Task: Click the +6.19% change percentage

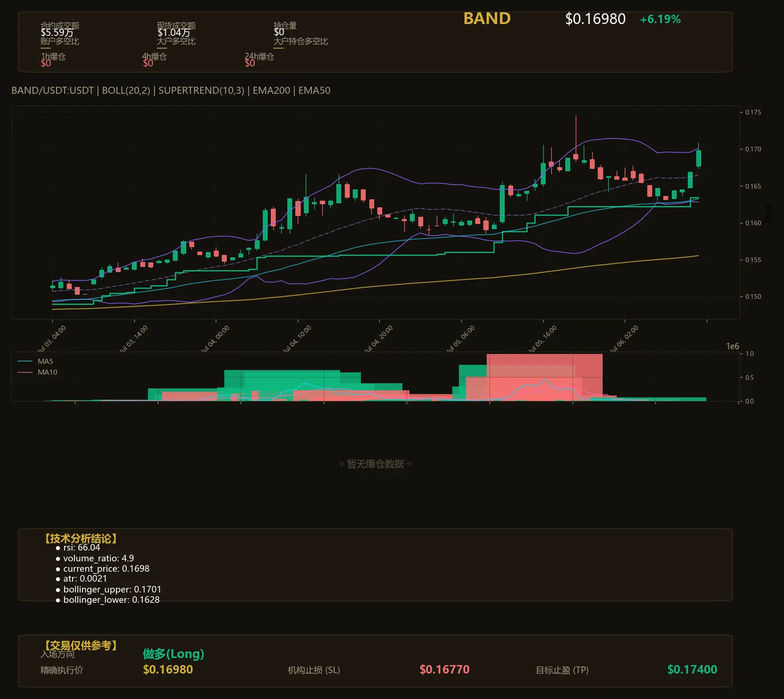Action: point(660,19)
